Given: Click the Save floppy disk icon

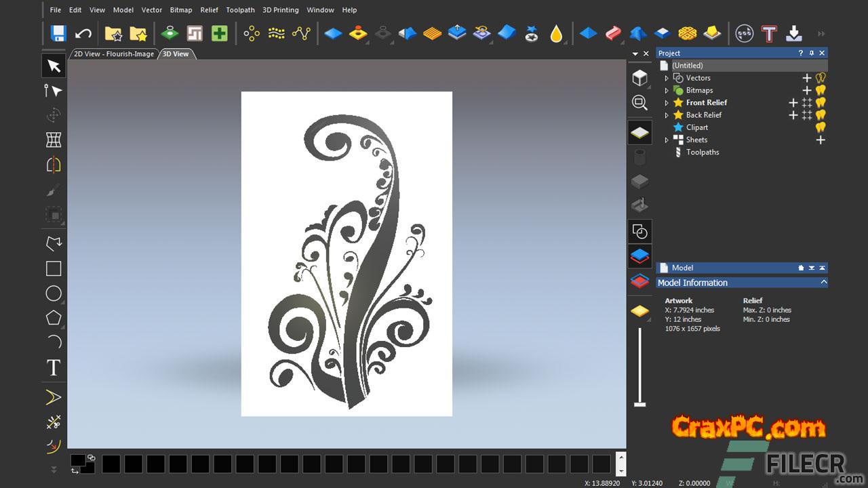Looking at the screenshot, I should click(58, 33).
